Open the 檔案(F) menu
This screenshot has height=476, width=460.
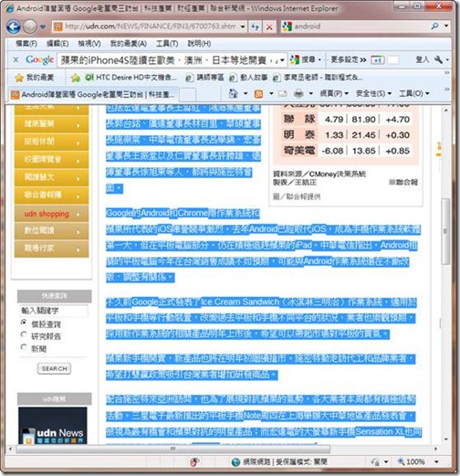tap(26, 44)
